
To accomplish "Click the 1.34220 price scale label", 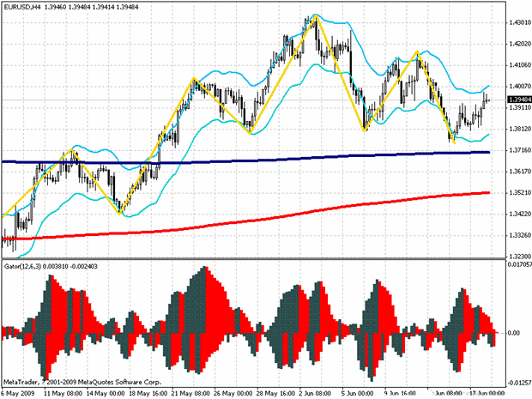I will pos(520,215).
